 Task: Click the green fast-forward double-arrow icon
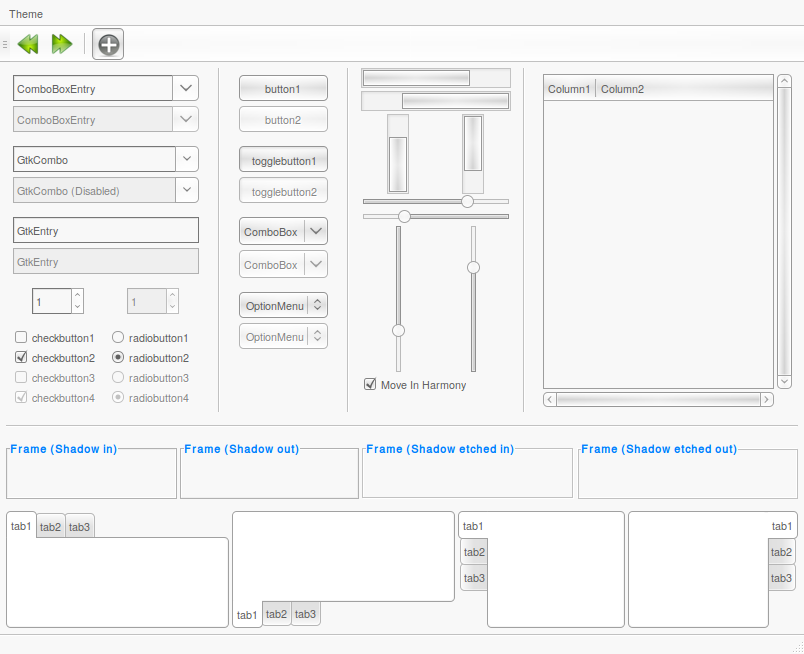(x=62, y=44)
